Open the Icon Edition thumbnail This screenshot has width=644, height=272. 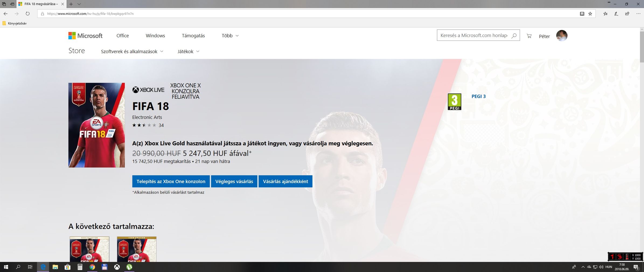point(137,249)
